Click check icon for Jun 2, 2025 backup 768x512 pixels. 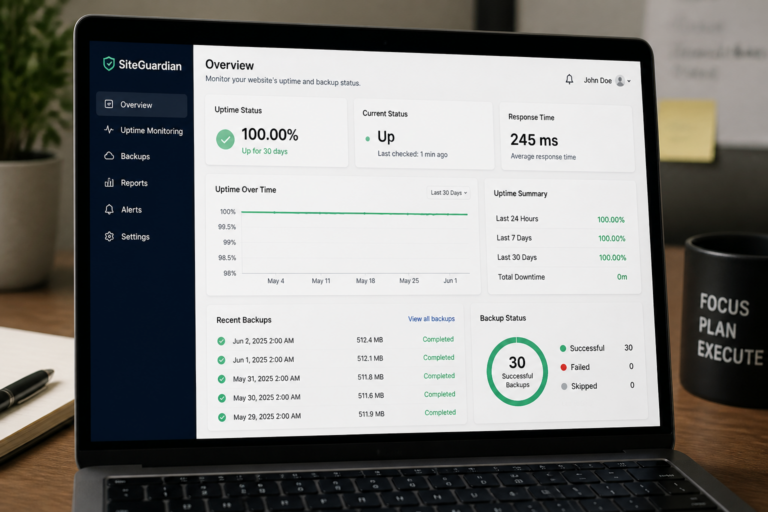pos(221,341)
